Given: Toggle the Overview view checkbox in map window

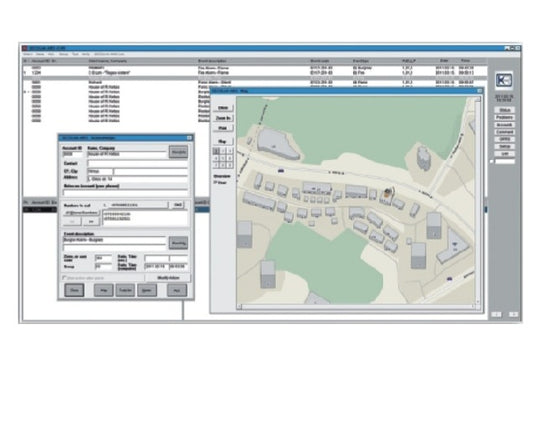Looking at the screenshot, I should point(215,183).
